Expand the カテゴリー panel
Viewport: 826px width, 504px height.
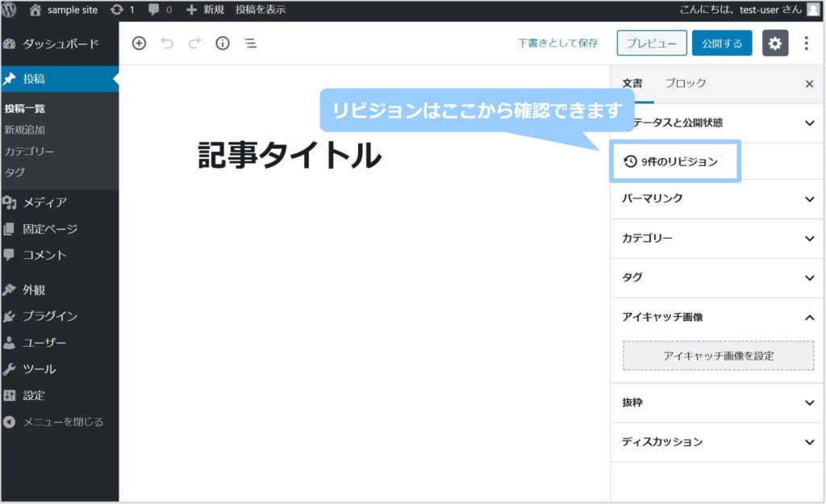click(715, 238)
